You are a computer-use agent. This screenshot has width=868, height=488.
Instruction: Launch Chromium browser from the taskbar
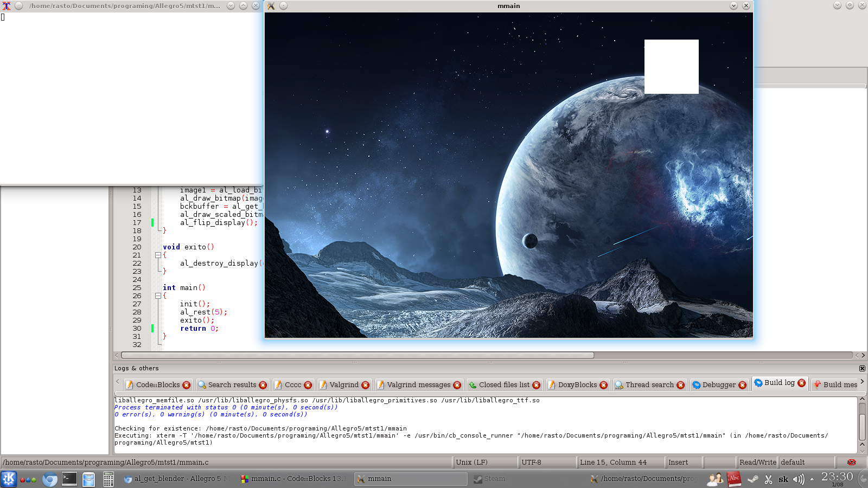[x=49, y=479]
